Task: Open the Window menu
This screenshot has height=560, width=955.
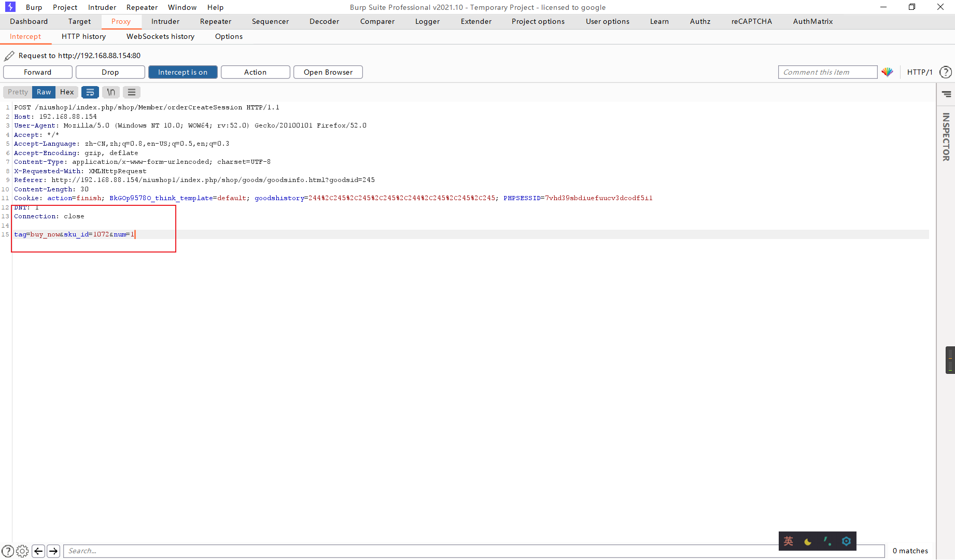Action: (x=182, y=7)
